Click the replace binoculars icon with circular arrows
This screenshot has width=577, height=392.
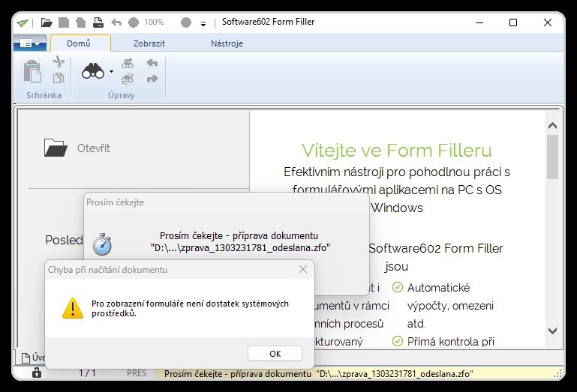pos(128,79)
